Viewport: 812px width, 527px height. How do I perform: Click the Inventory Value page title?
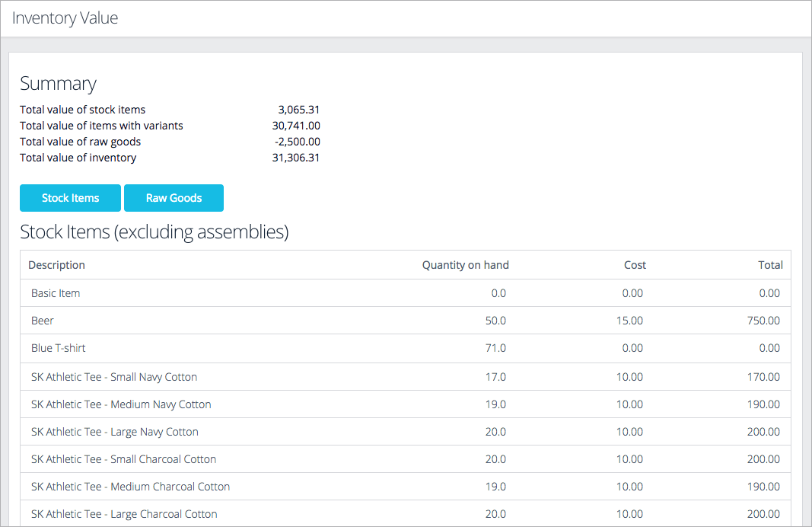[65, 18]
